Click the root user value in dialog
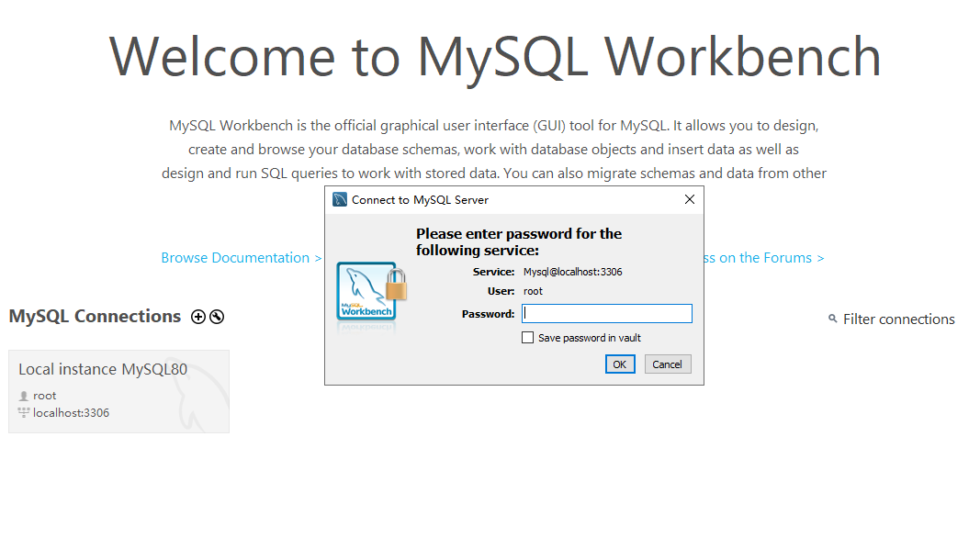Viewport: 980px width, 560px height. tap(533, 291)
